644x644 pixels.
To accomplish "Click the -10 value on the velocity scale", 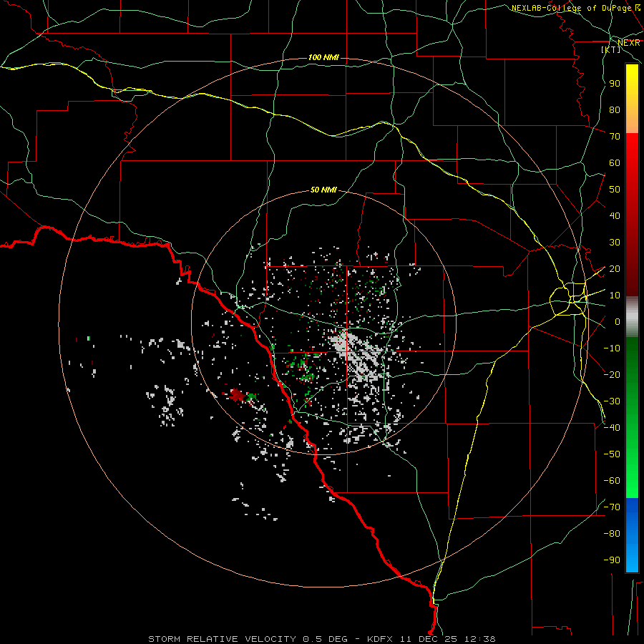I will [612, 348].
